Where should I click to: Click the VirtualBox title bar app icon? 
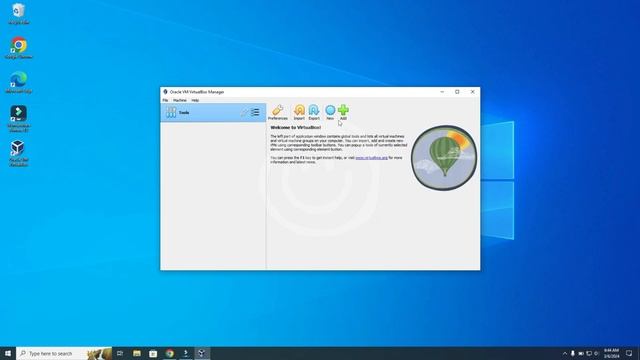[x=165, y=92]
